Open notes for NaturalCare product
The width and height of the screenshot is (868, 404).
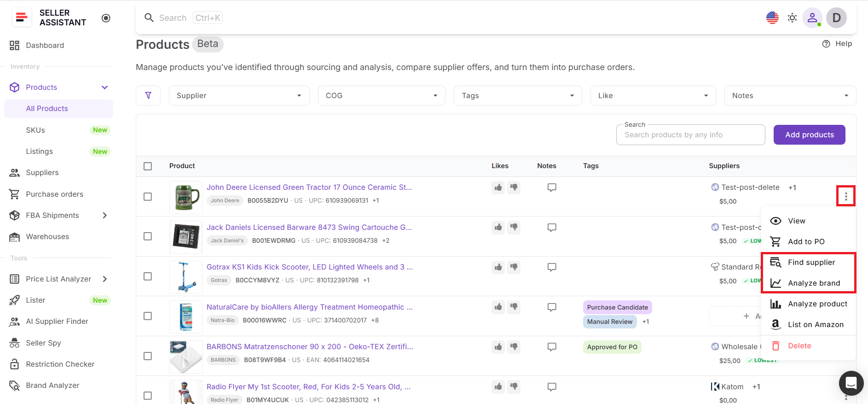[x=552, y=307]
